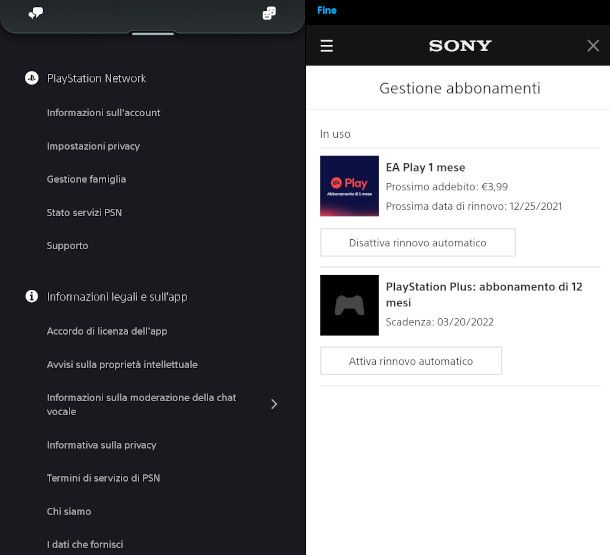Open Informazioni sull'account
610x555 pixels.
tap(103, 113)
